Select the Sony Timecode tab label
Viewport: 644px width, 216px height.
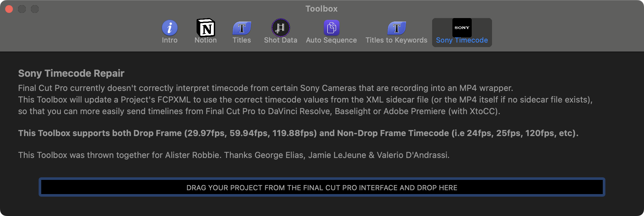click(x=462, y=40)
